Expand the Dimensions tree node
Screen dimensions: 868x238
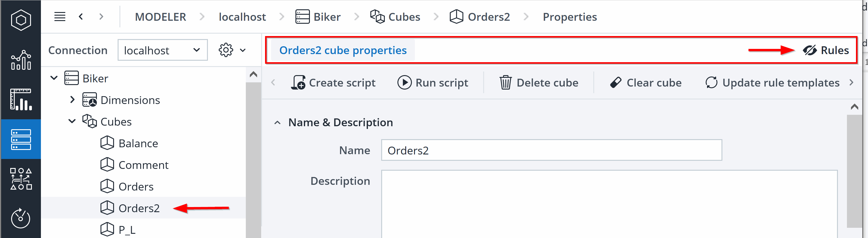[72, 100]
